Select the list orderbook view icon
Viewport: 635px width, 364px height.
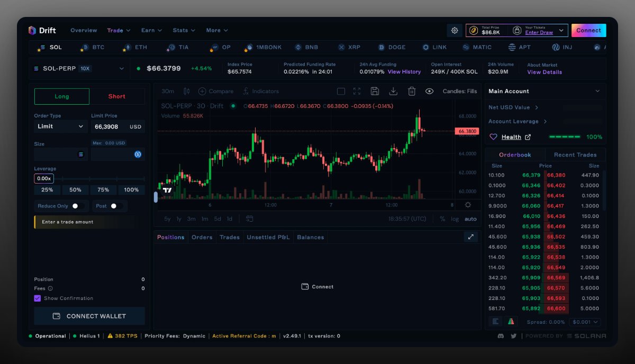(496, 321)
